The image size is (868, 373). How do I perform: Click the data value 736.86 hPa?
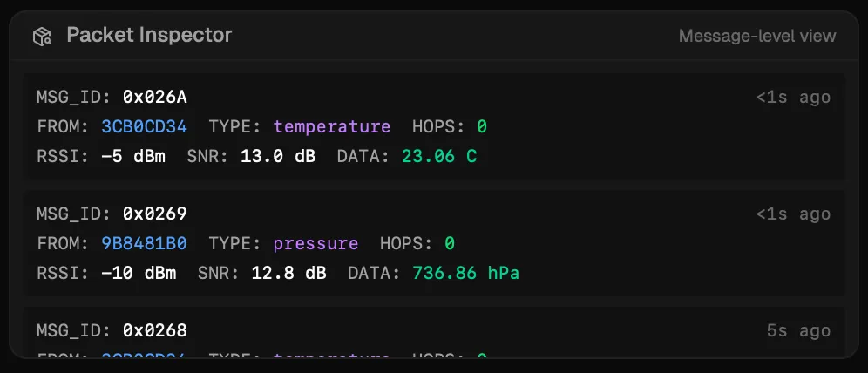pos(465,273)
